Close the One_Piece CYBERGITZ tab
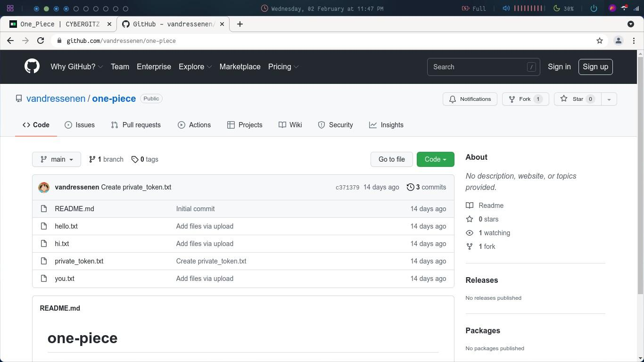Screen dimensions: 644x362 109,24
